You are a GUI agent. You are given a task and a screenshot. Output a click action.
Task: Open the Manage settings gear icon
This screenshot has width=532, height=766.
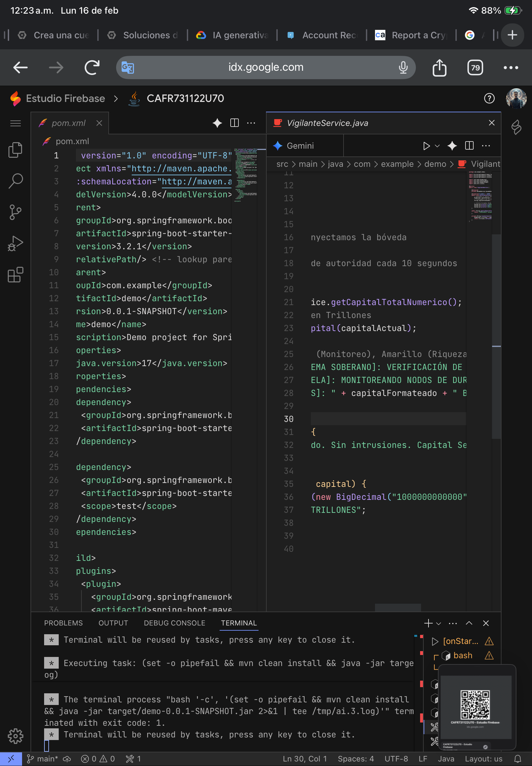point(15,736)
